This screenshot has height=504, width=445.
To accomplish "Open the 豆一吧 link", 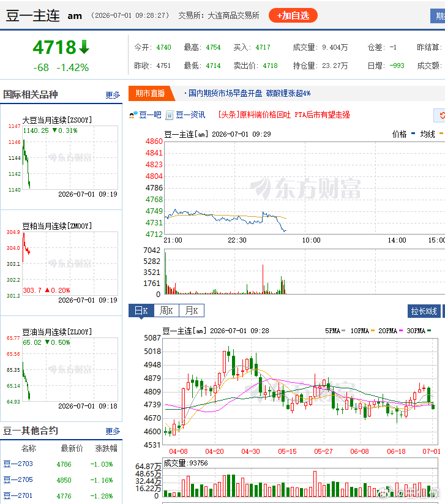I will [150, 115].
